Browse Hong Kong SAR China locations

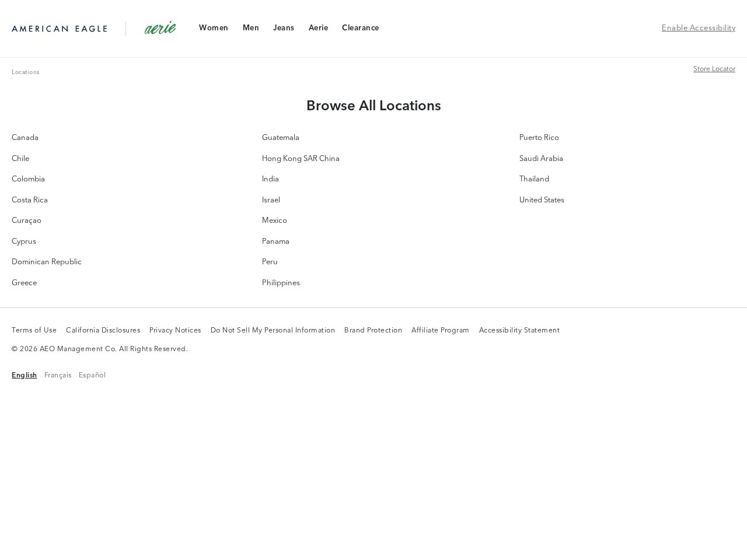[301, 159]
